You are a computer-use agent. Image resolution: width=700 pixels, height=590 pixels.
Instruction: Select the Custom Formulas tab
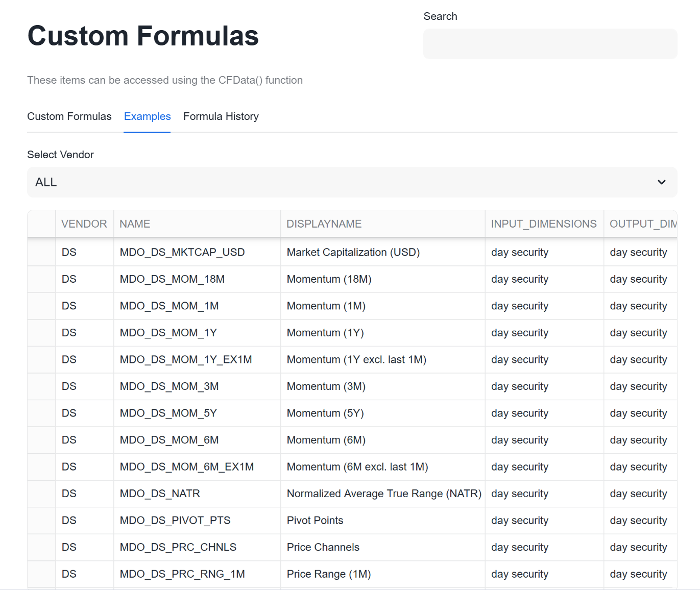(x=69, y=116)
